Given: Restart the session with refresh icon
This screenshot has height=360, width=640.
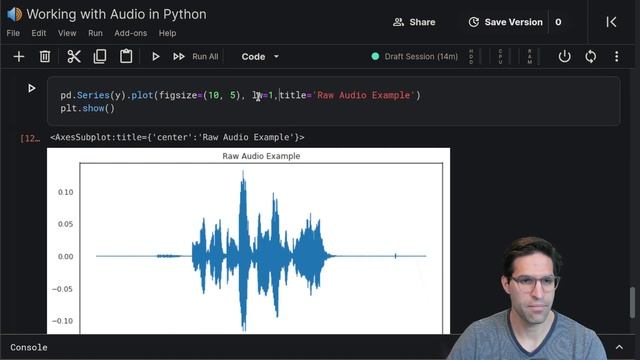Looking at the screenshot, I should click(x=591, y=56).
